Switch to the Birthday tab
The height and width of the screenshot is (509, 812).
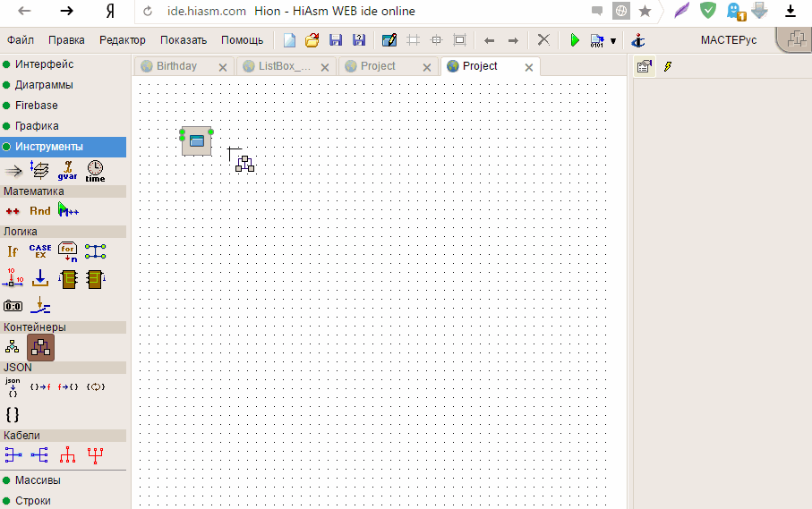176,66
